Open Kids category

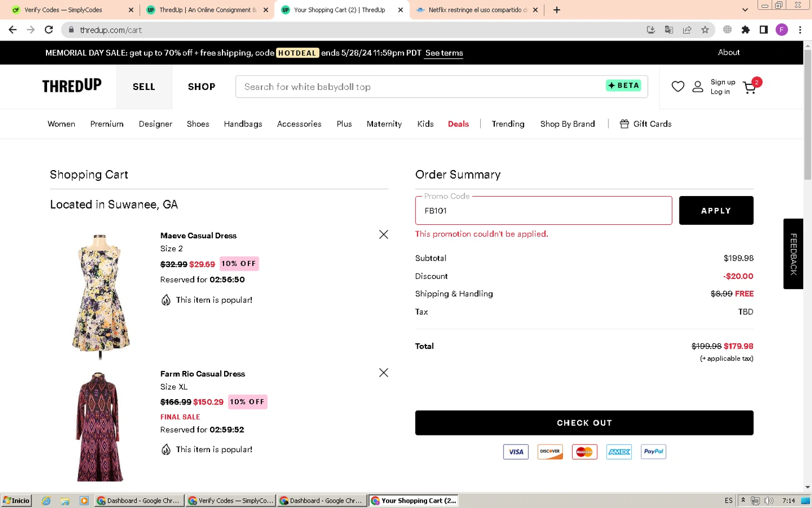425,124
